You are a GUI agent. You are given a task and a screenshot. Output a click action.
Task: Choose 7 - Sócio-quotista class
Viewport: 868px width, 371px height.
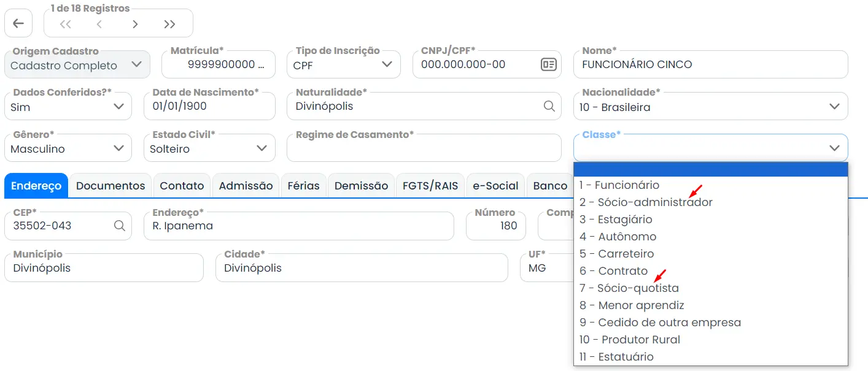tap(711, 288)
